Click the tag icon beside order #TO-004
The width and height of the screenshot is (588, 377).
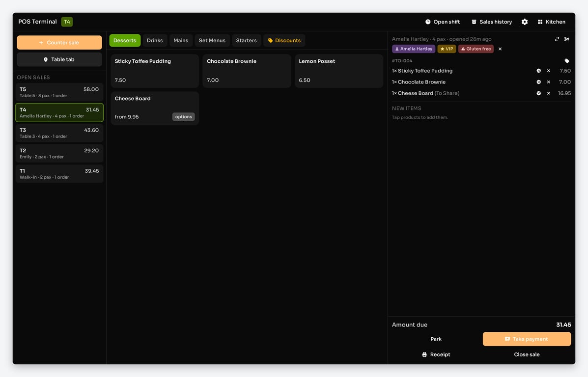coord(566,61)
